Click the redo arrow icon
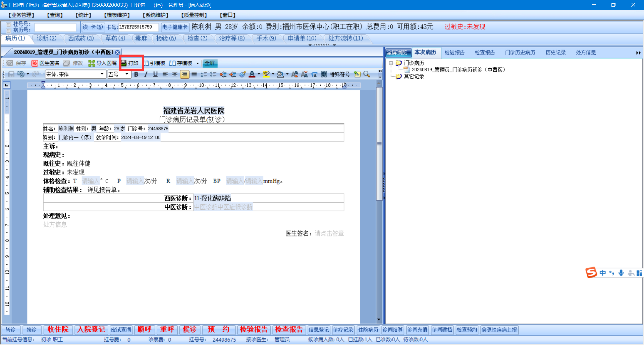The height and width of the screenshot is (345, 644). pos(36,74)
